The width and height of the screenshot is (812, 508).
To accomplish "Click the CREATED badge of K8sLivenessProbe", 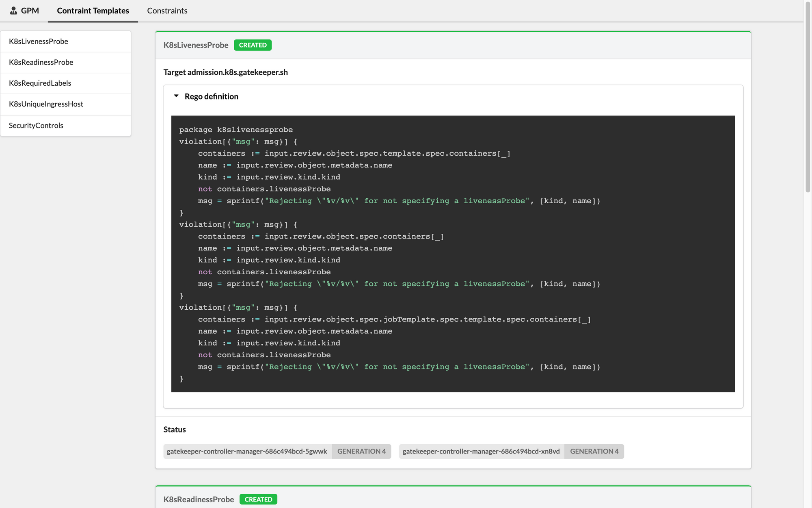I will [x=253, y=45].
